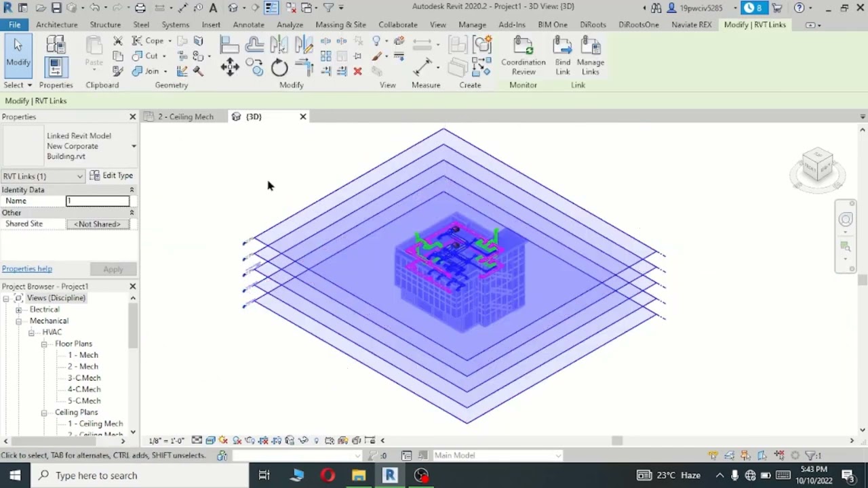This screenshot has width=868, height=488.
Task: Click the Demolish hammer icon
Action: (198, 71)
